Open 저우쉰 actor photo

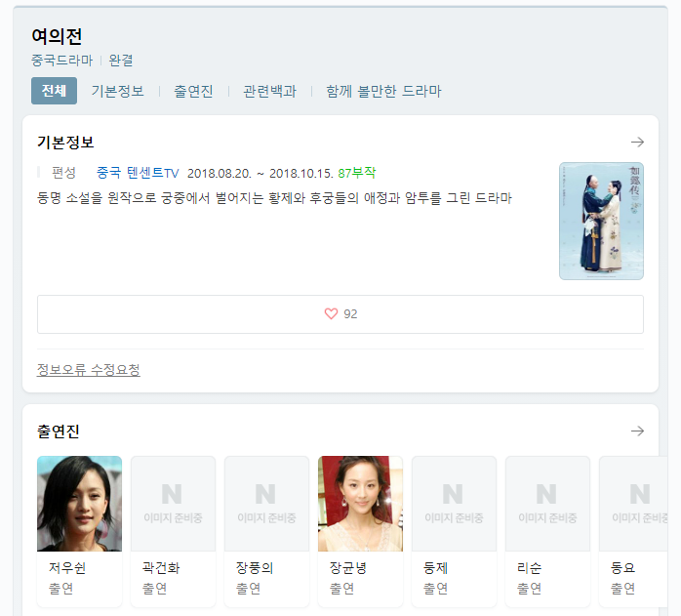pyautogui.click(x=79, y=503)
